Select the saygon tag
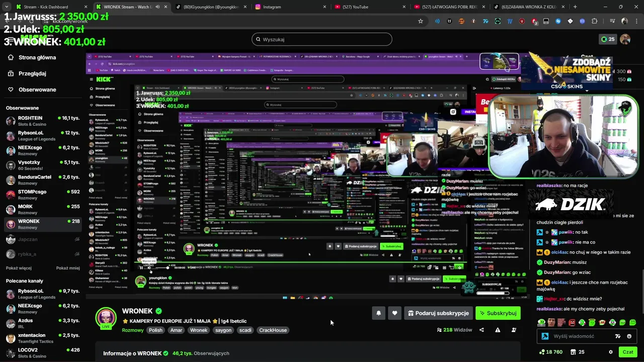 (223, 330)
